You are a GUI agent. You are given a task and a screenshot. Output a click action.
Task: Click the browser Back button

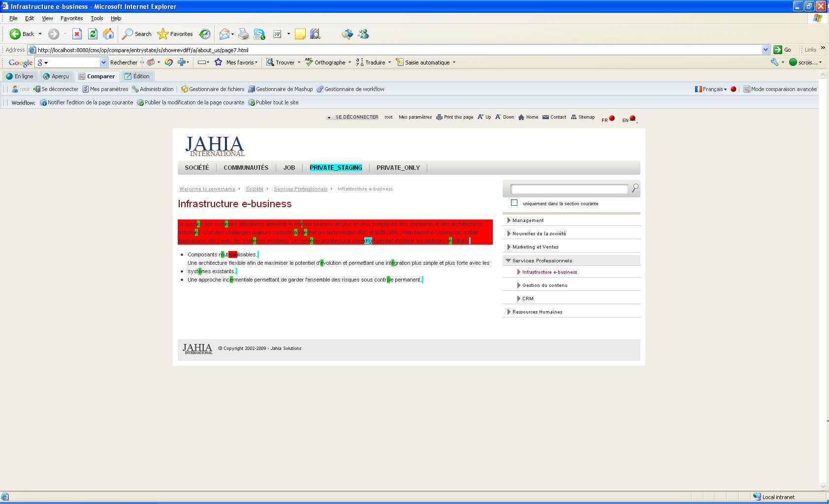[x=22, y=34]
